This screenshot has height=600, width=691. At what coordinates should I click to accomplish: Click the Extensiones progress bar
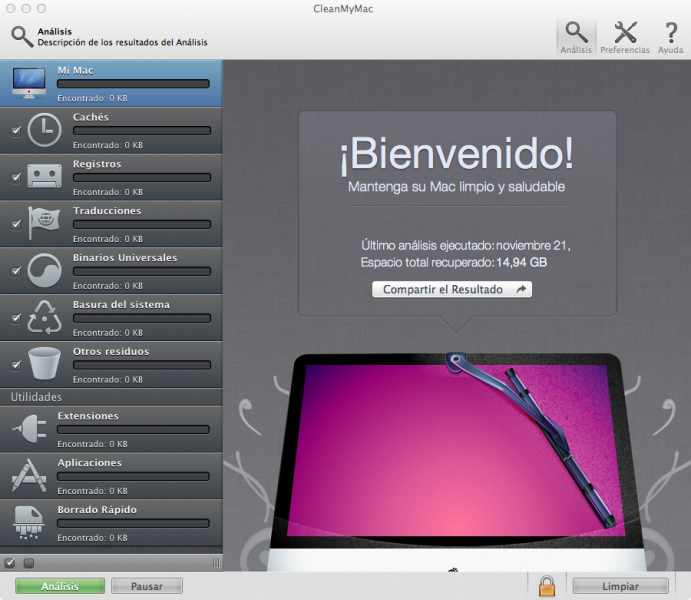pyautogui.click(x=133, y=430)
